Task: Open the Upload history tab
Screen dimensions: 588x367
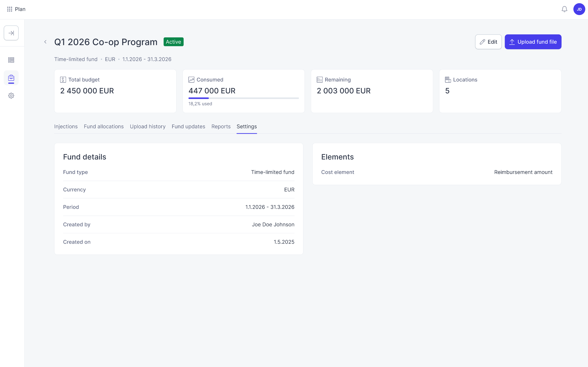Action: tap(147, 127)
